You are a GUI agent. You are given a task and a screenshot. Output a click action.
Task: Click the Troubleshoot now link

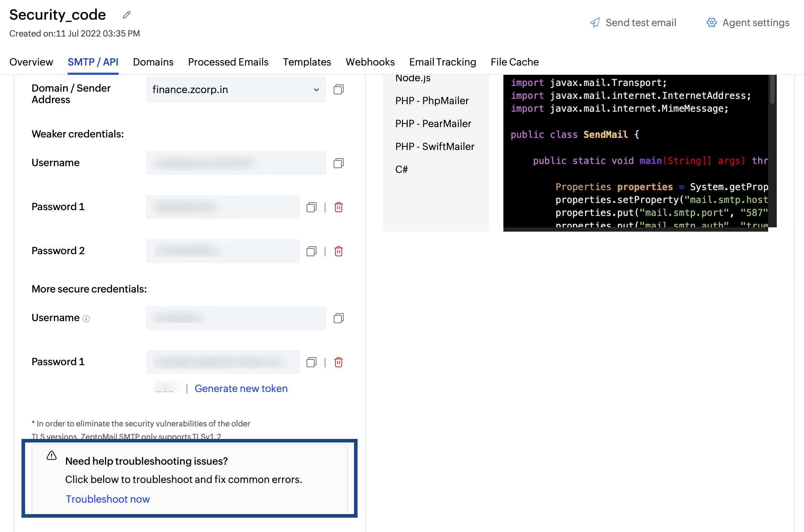tap(107, 499)
